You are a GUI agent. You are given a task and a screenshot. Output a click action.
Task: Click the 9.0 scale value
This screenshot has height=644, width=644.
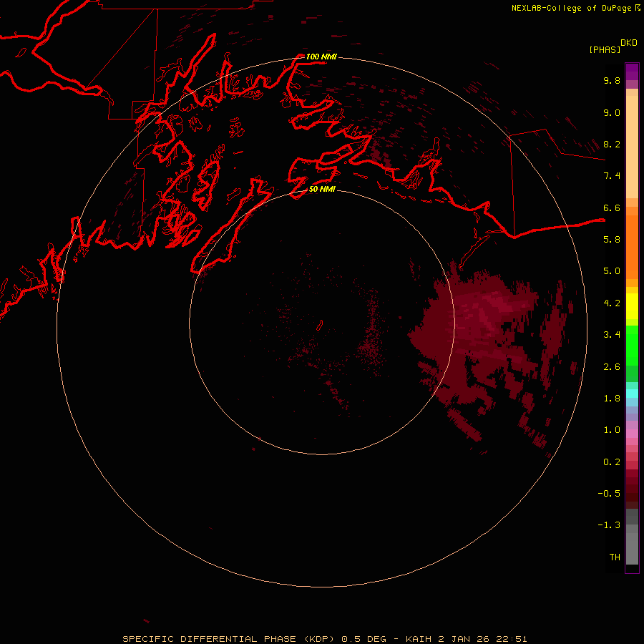point(612,112)
